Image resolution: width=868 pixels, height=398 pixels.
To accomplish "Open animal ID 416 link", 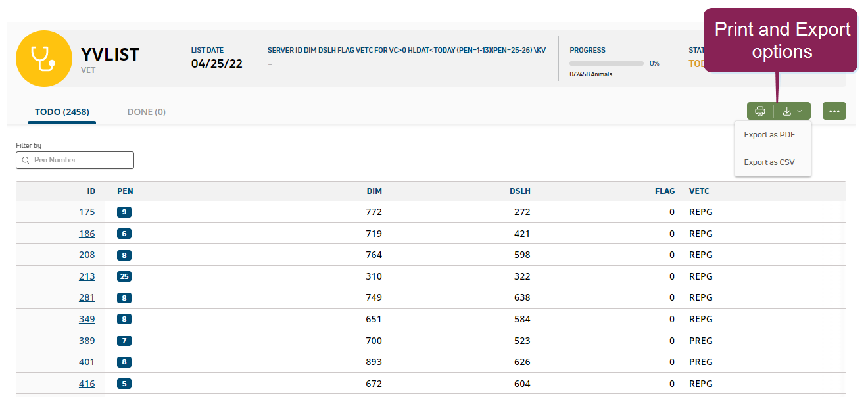I will click(x=87, y=384).
